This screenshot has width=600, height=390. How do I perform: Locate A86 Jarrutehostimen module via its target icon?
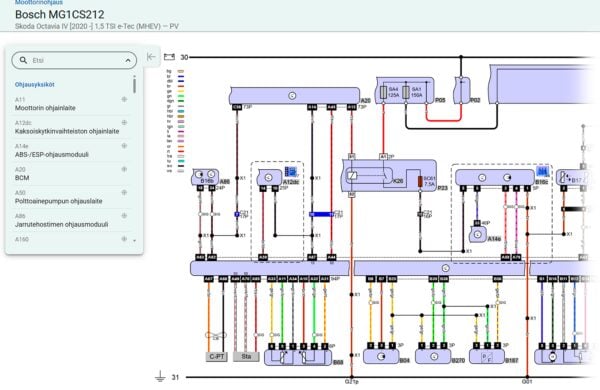(124, 216)
